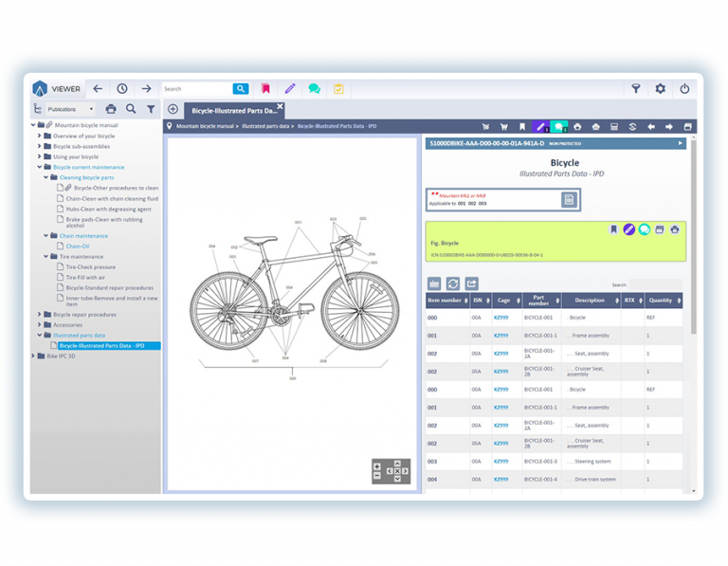This screenshot has width=728, height=566.
Task: Open Tire-Check pressure tree item
Action: [x=91, y=267]
